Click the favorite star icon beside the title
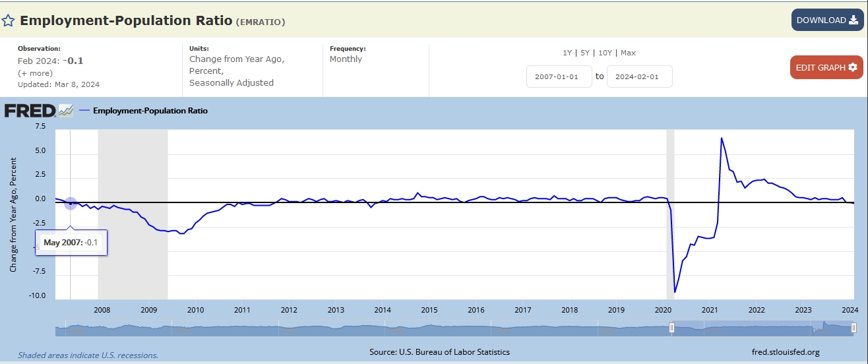868x364 pixels. click(8, 20)
